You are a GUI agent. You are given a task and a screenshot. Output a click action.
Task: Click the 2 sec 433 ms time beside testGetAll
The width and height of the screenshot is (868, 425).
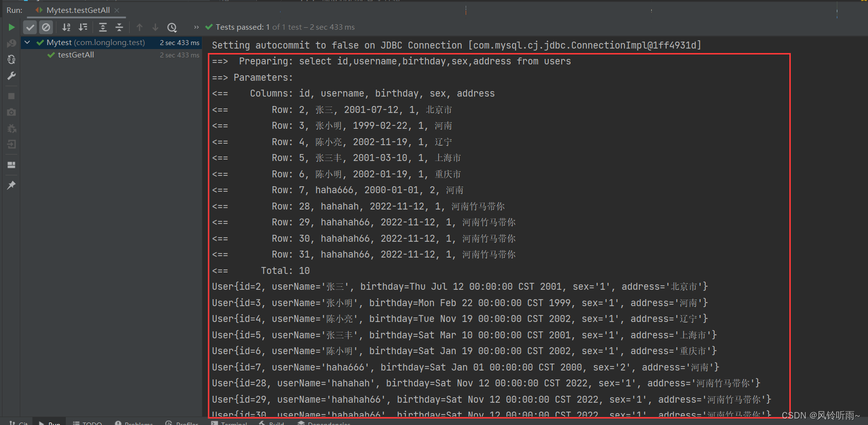tap(180, 55)
